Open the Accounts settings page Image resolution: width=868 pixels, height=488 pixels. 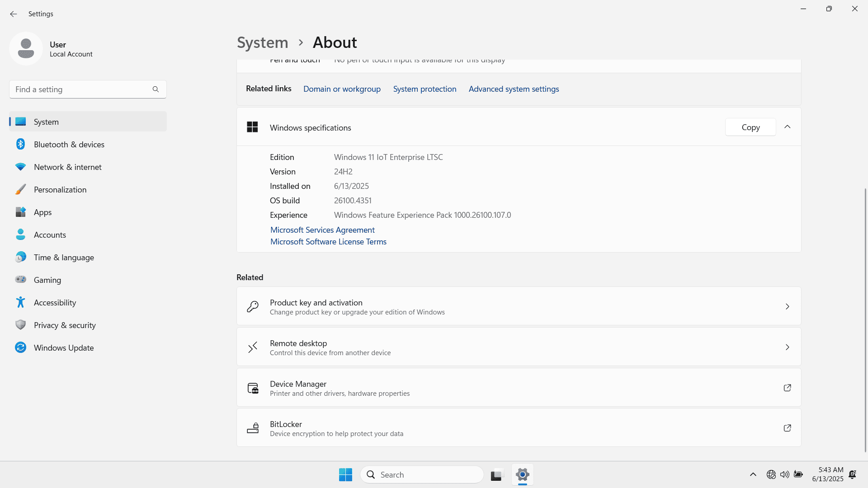(x=88, y=235)
